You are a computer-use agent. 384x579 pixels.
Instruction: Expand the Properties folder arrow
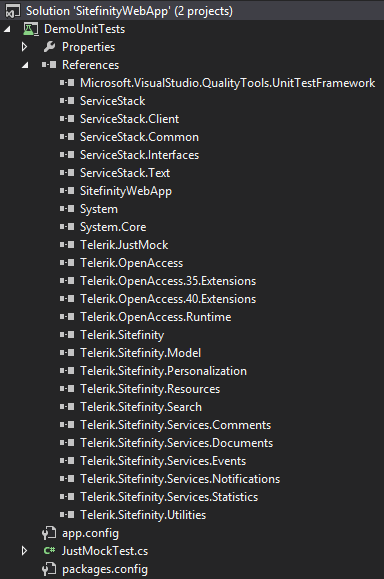tap(24, 47)
